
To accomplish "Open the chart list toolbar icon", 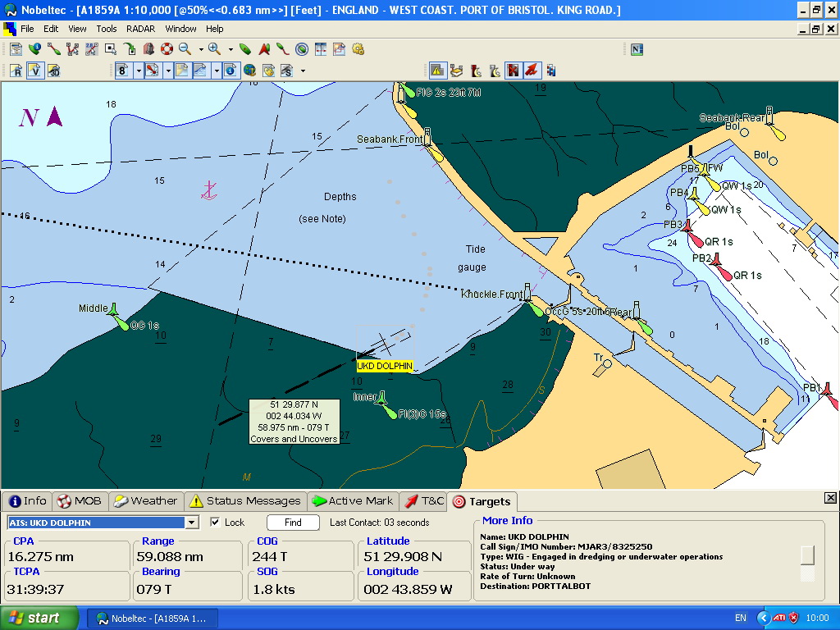I will click(x=16, y=49).
